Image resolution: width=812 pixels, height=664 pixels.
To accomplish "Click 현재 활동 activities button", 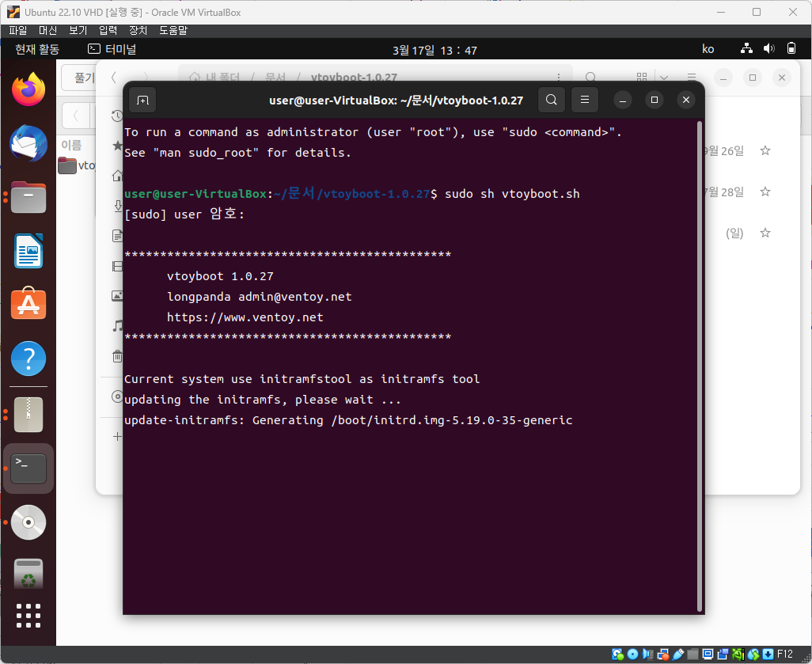I will 36,49.
